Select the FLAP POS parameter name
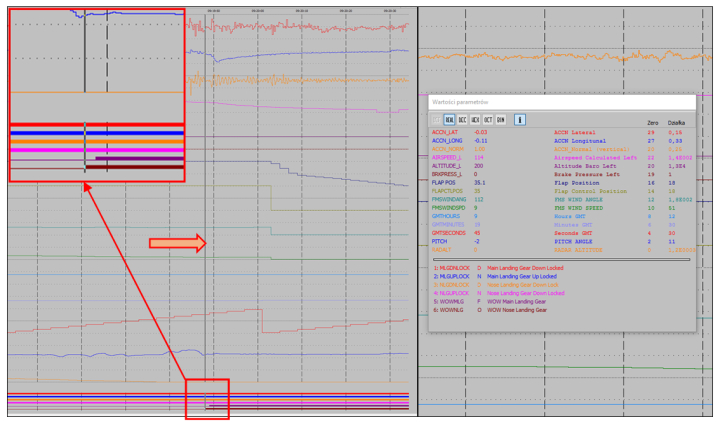 click(444, 183)
